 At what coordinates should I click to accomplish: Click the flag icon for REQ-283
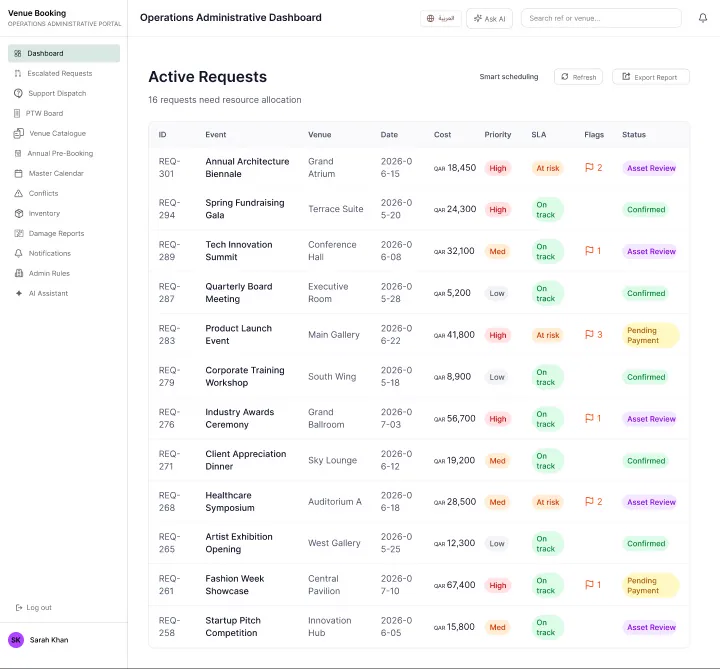tap(589, 334)
